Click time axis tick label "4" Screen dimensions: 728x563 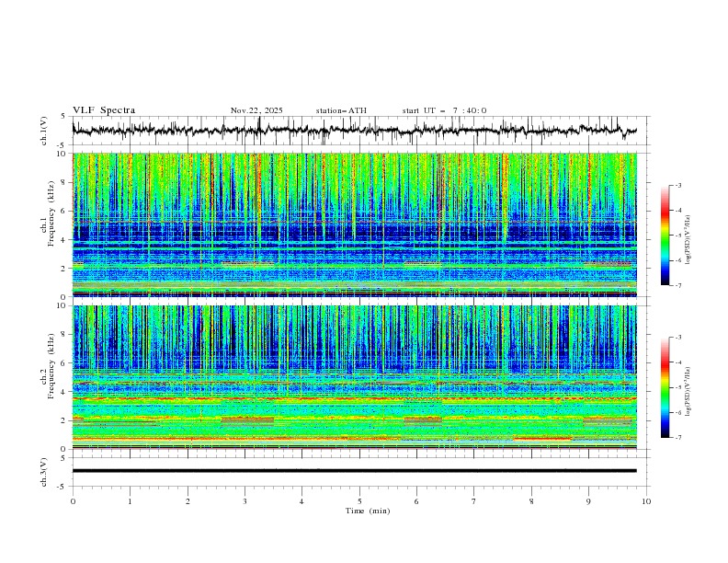[301, 501]
